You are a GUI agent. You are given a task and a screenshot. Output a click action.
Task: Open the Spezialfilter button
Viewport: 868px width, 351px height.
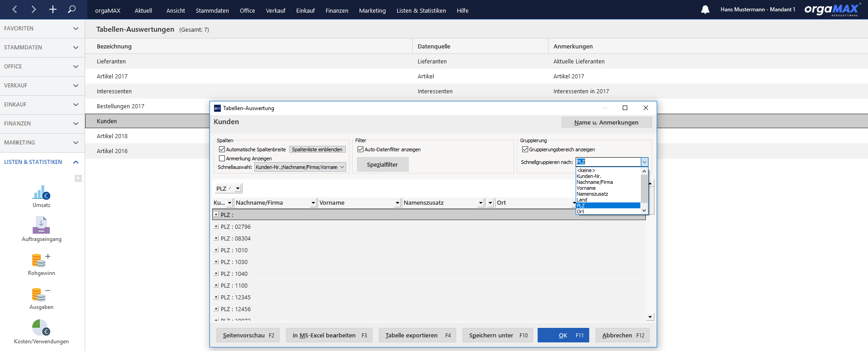click(382, 164)
